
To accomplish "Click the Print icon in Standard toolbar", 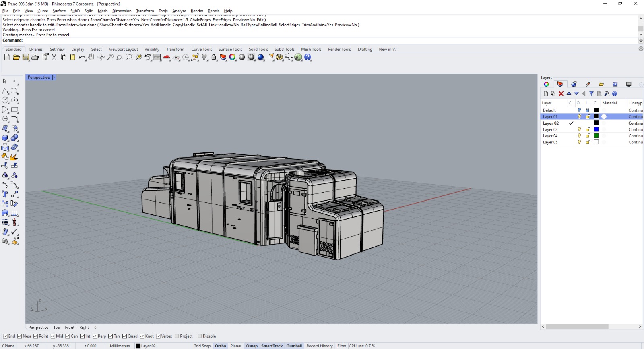I will click(x=35, y=57).
